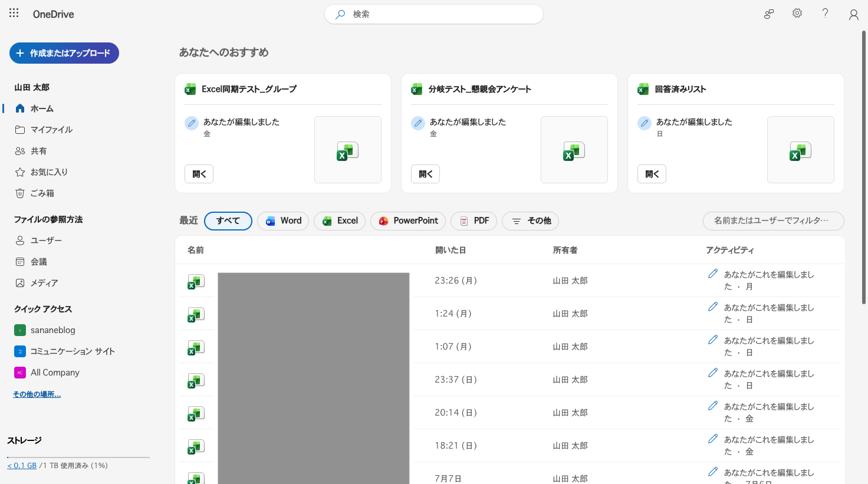This screenshot has height=484, width=868.
Task: Click the ユーザー person icon
Action: [x=20, y=241]
